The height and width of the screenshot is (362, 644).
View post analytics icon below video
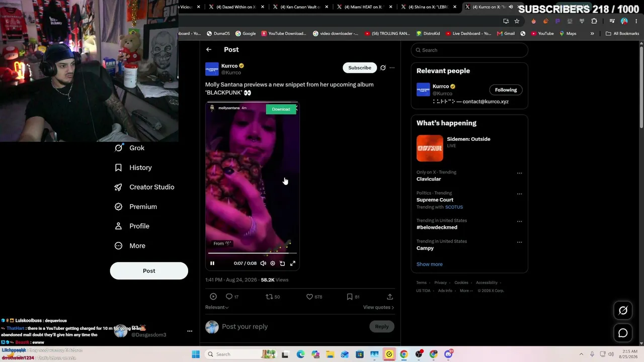point(213,297)
